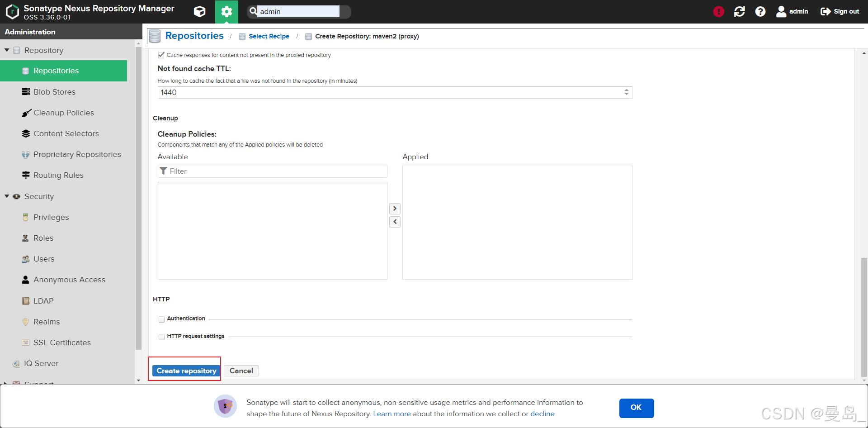868x428 pixels.
Task: Click the search magnifier icon
Action: tap(253, 11)
